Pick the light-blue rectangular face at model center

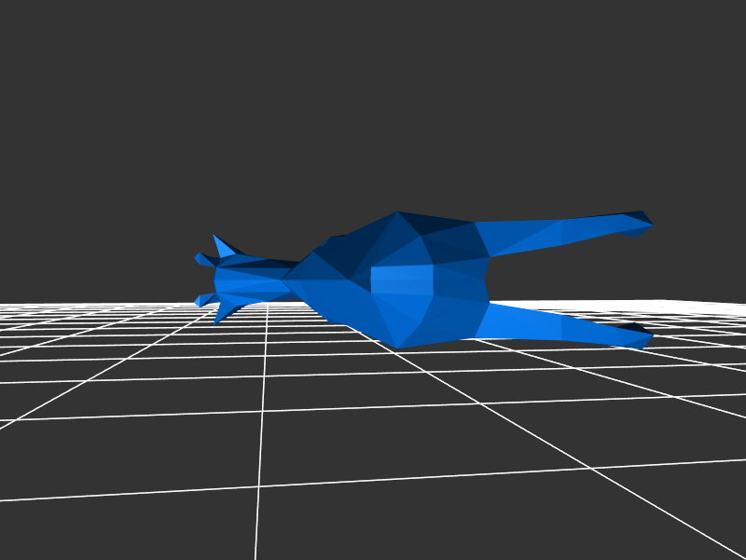[402, 280]
